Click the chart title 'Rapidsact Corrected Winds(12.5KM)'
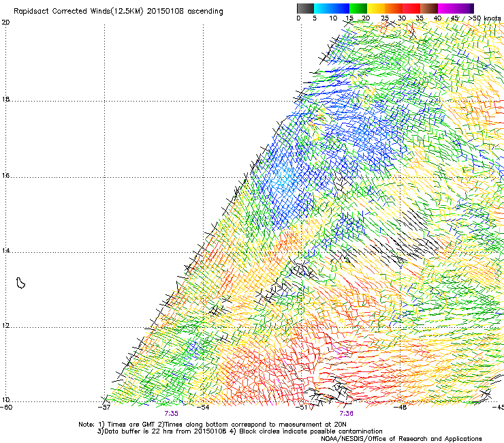This screenshot has height=443, width=504. (78, 12)
